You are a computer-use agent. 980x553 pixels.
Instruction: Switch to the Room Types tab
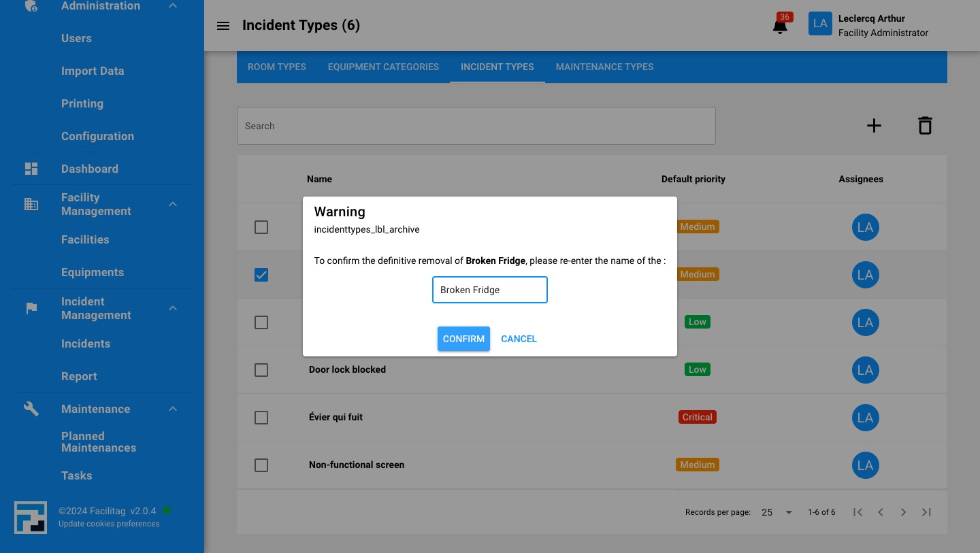(x=276, y=67)
